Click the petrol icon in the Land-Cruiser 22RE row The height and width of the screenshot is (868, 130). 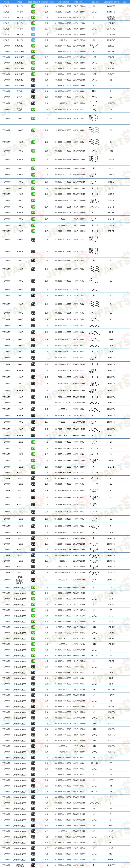coord(33,599)
